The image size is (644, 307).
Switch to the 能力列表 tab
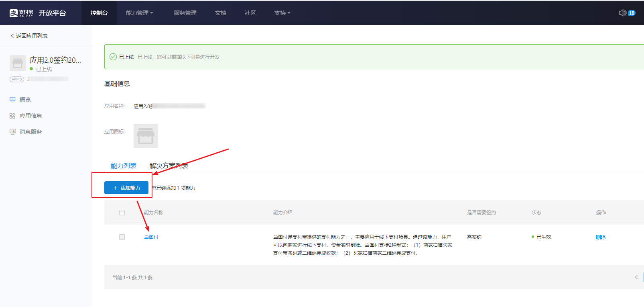[124, 166]
